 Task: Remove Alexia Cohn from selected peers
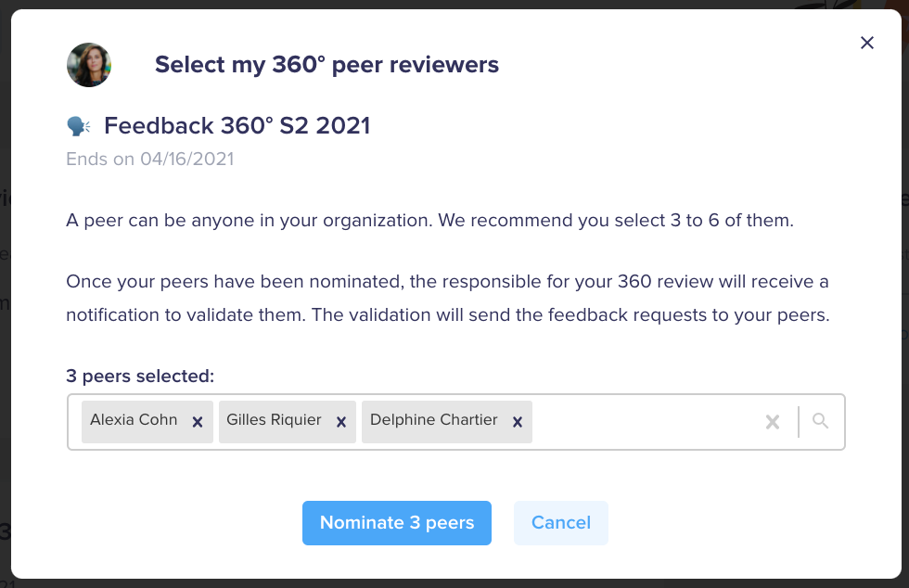pos(198,422)
